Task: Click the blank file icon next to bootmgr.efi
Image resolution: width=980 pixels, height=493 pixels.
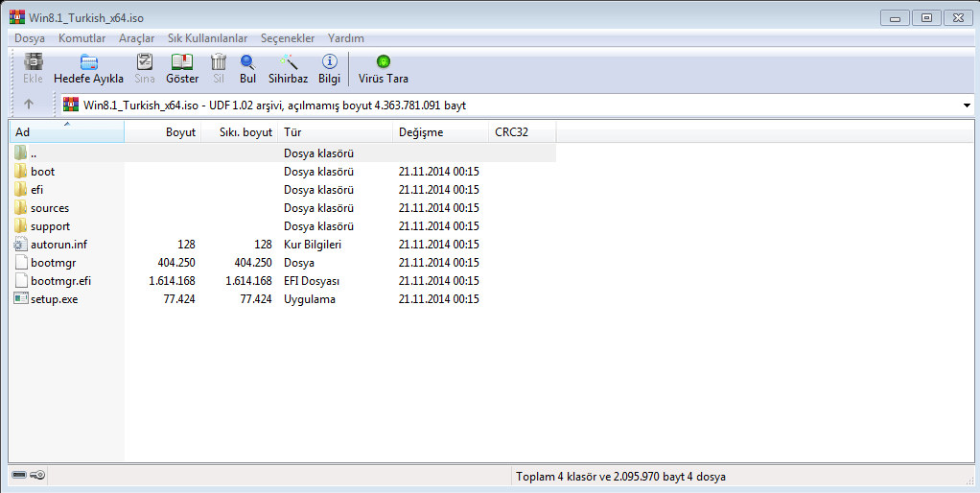Action: coord(21,281)
